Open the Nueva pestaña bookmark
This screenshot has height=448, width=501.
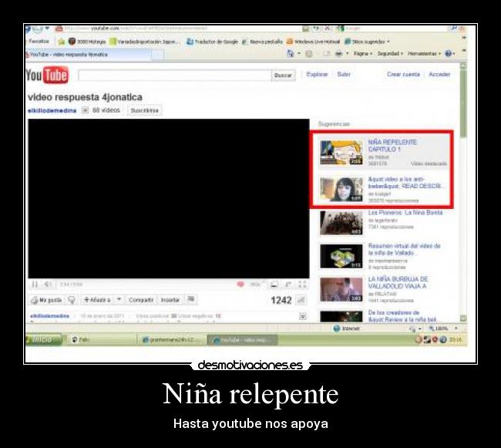[262, 42]
